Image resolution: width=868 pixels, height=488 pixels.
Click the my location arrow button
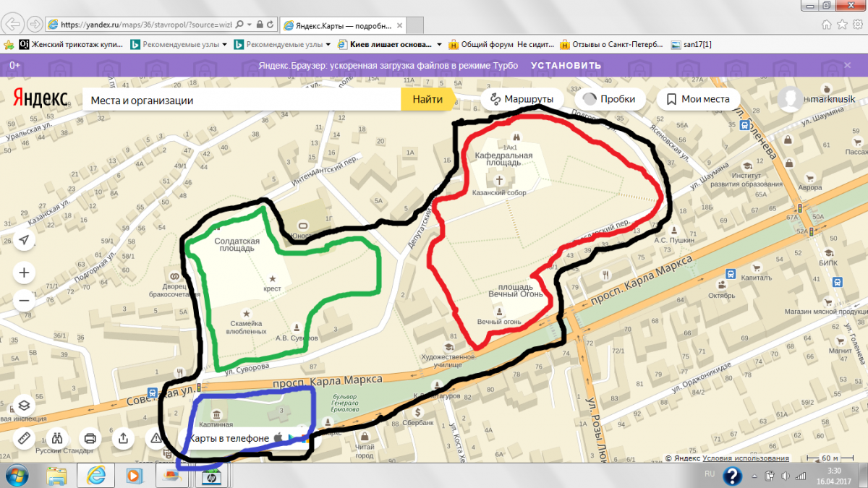point(24,239)
